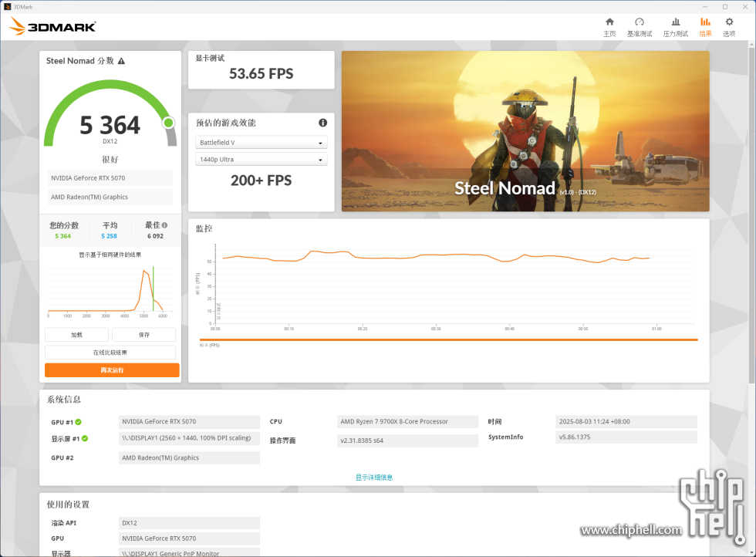
Task: Minimize the 3DMark window
Action: (x=704, y=7)
